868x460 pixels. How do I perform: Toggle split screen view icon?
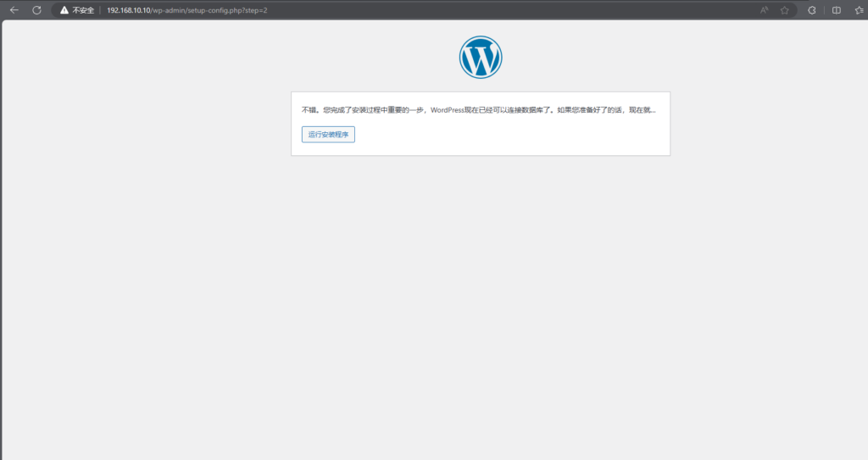837,10
